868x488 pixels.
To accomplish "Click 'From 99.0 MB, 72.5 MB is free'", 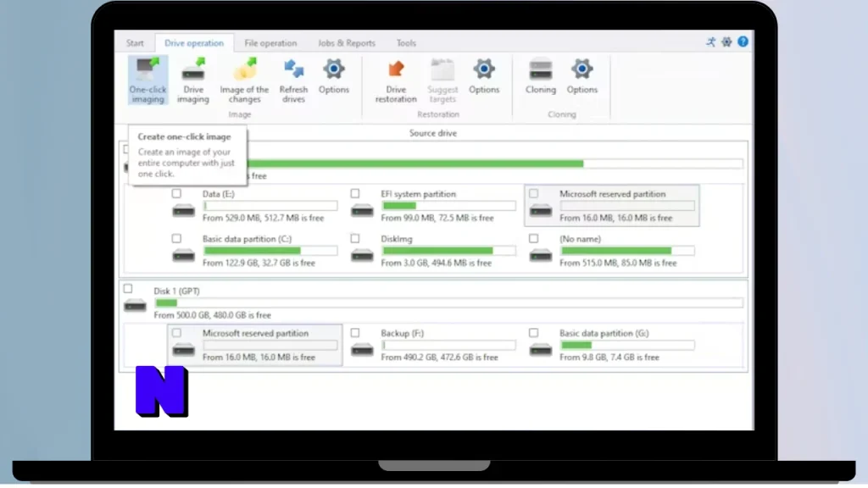I will (x=437, y=219).
